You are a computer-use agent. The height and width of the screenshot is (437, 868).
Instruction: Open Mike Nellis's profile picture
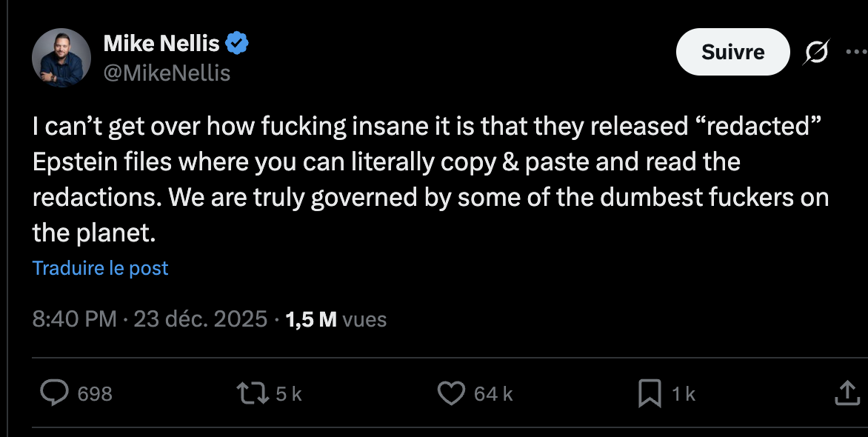61,59
